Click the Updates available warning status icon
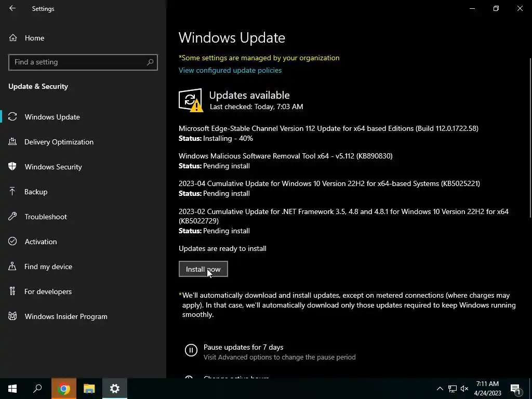The width and height of the screenshot is (532, 399). (x=191, y=100)
